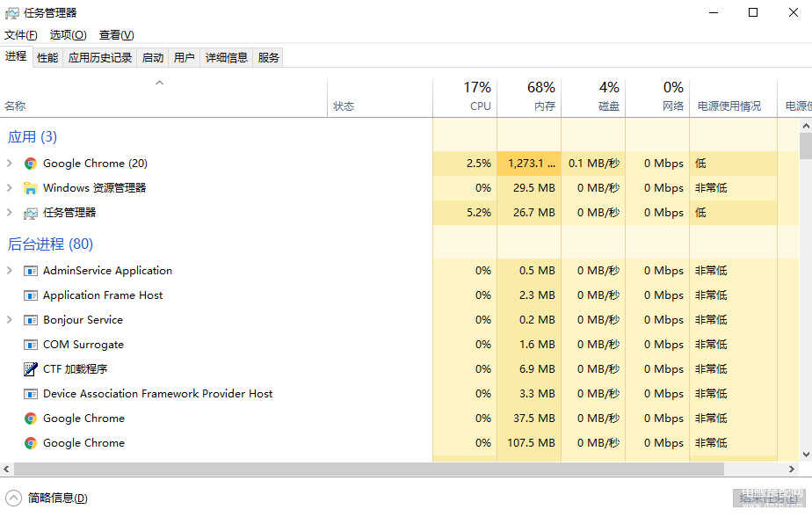
Task: Switch to the 详细信息 tab
Action: tap(227, 57)
